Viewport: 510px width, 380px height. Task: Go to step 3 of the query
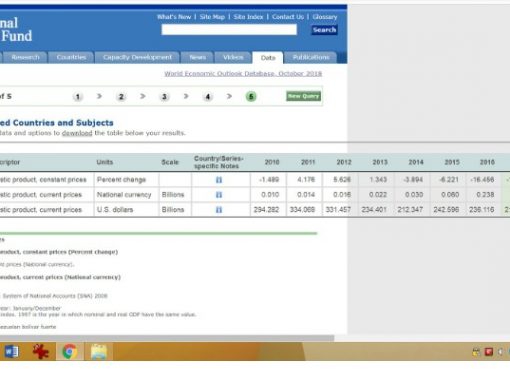pyautogui.click(x=164, y=97)
